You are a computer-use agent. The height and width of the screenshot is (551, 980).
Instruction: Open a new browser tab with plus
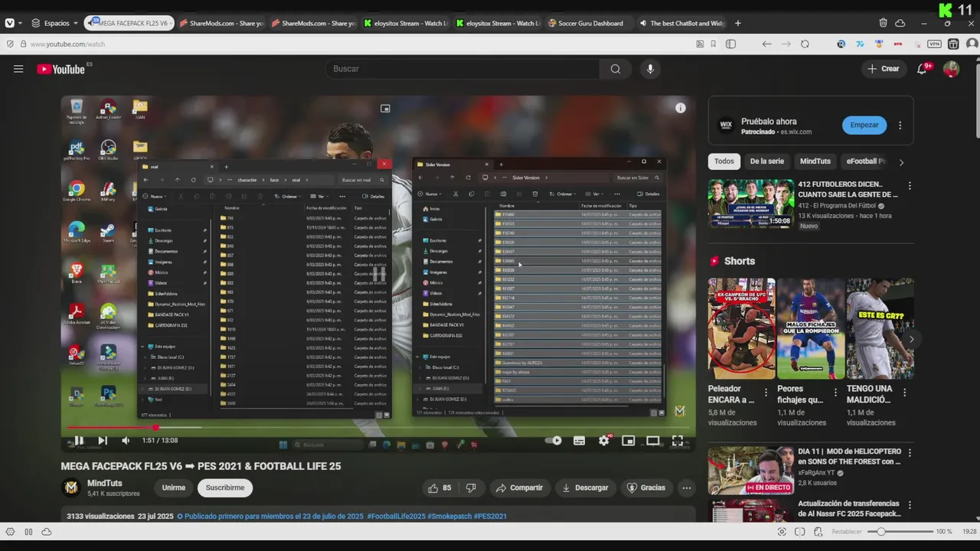(x=738, y=23)
